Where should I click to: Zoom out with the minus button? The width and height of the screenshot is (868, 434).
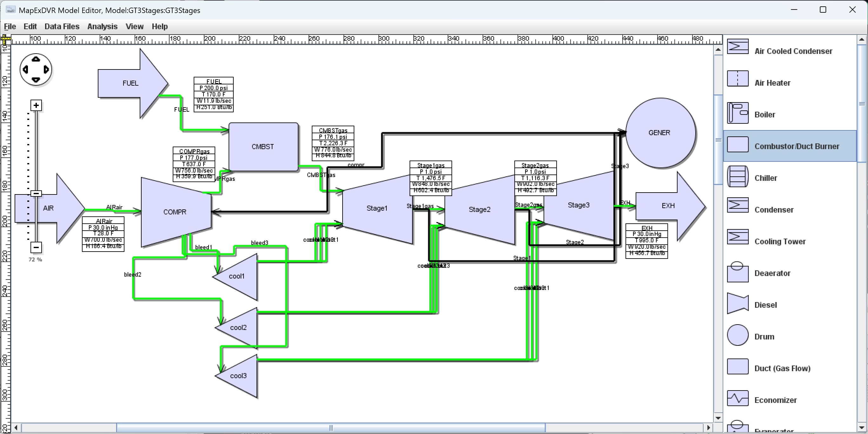(36, 247)
